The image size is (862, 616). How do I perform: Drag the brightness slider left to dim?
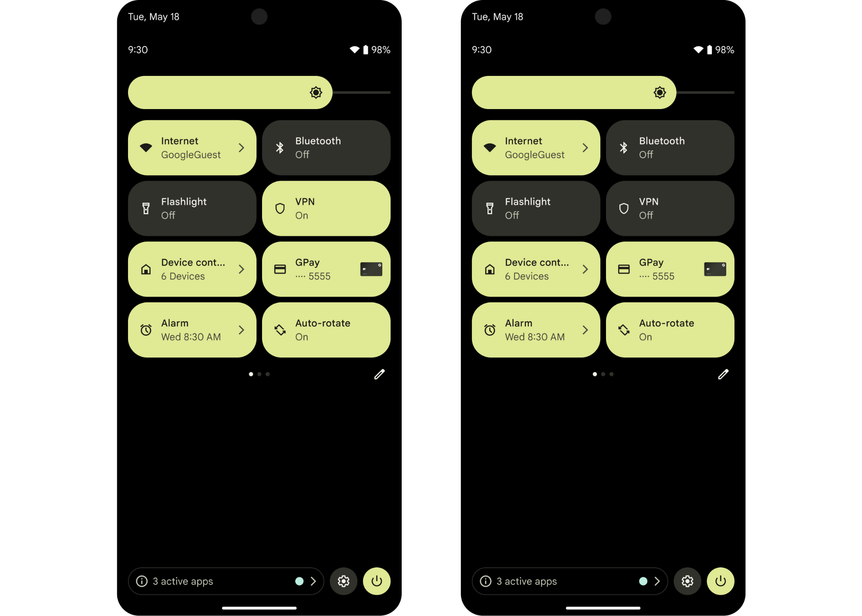point(316,93)
